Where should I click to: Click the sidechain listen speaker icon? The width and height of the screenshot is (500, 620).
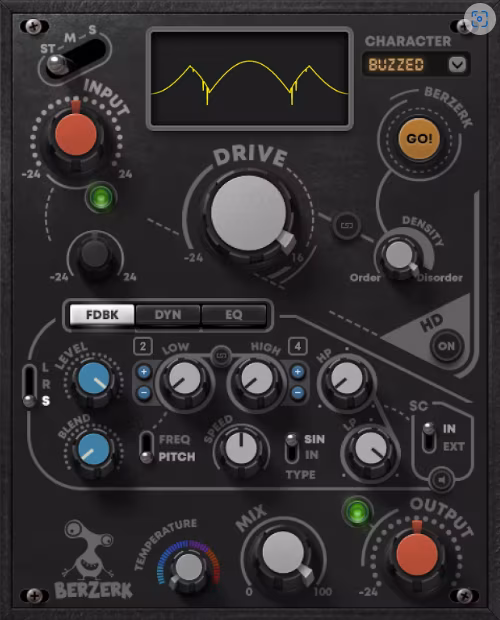pyautogui.click(x=442, y=480)
